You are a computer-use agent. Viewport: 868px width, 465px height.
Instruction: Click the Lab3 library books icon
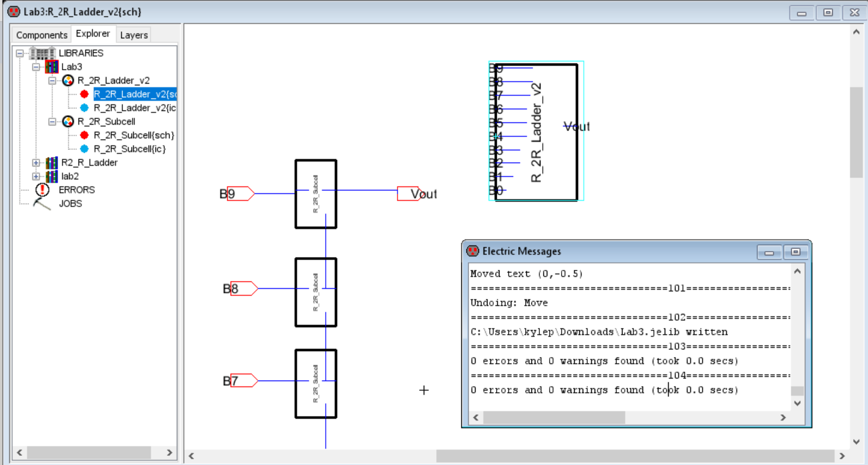click(52, 67)
